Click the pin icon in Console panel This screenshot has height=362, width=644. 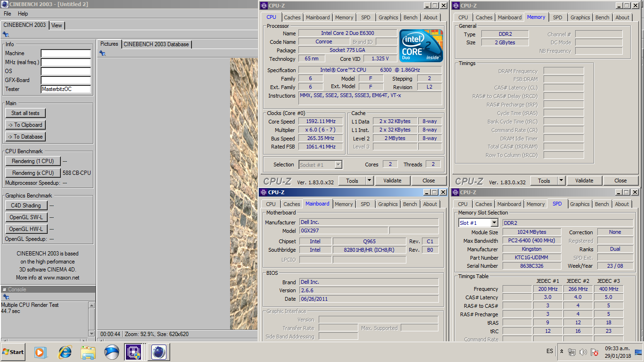[x=6, y=297]
